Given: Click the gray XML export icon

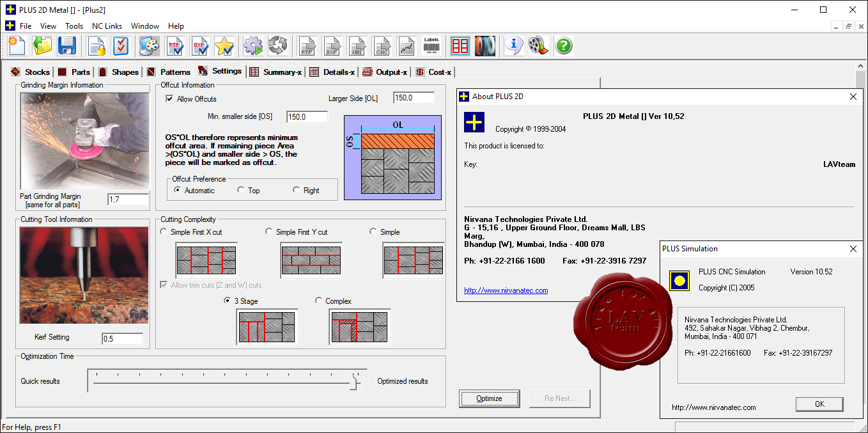Looking at the screenshot, I should (357, 45).
